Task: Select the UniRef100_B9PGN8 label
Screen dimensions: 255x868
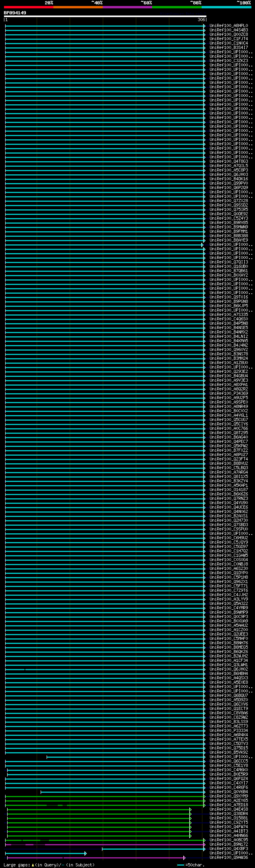Action: [x=229, y=301]
